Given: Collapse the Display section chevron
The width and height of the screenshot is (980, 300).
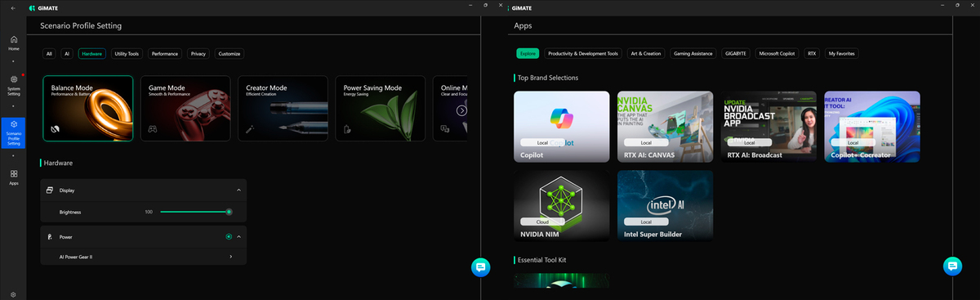Looking at the screenshot, I should pos(238,190).
